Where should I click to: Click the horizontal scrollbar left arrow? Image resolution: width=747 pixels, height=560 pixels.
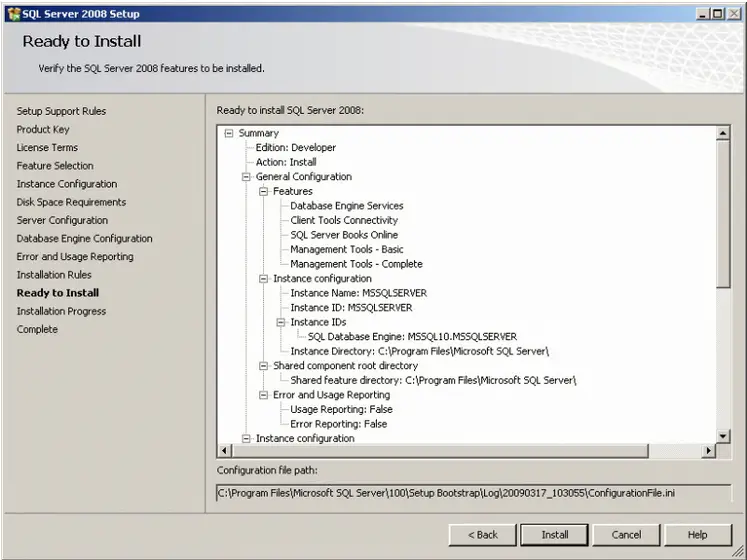(x=225, y=450)
